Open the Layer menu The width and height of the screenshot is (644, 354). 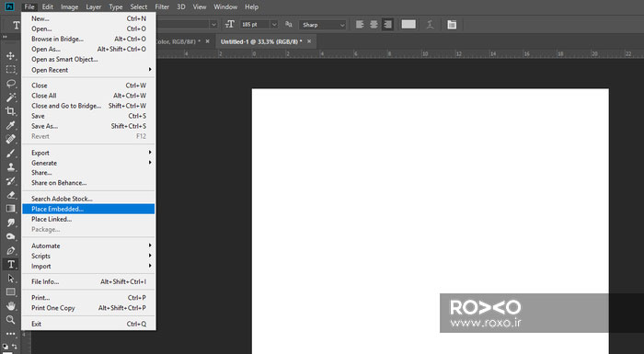tap(93, 6)
